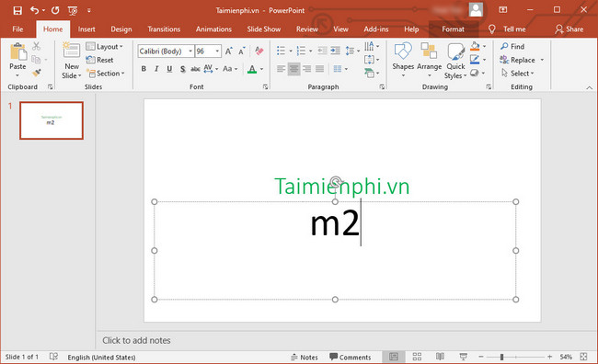Cut selection with the scissors icon
The height and width of the screenshot is (364, 598).
pos(36,46)
